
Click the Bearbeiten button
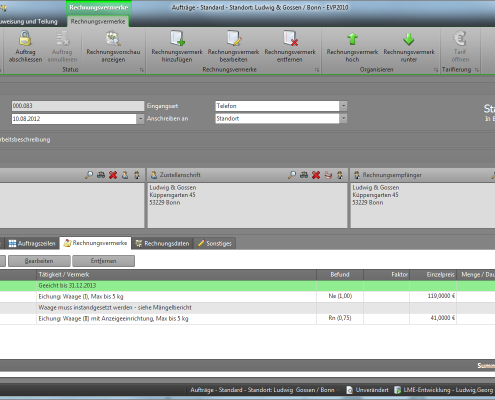click(39, 261)
